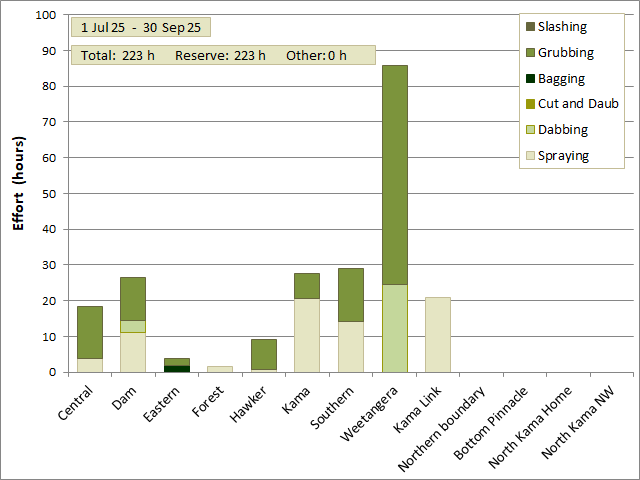The image size is (640, 480).
Task: Select the Eastern Bagging bar segment
Action: coord(177,369)
